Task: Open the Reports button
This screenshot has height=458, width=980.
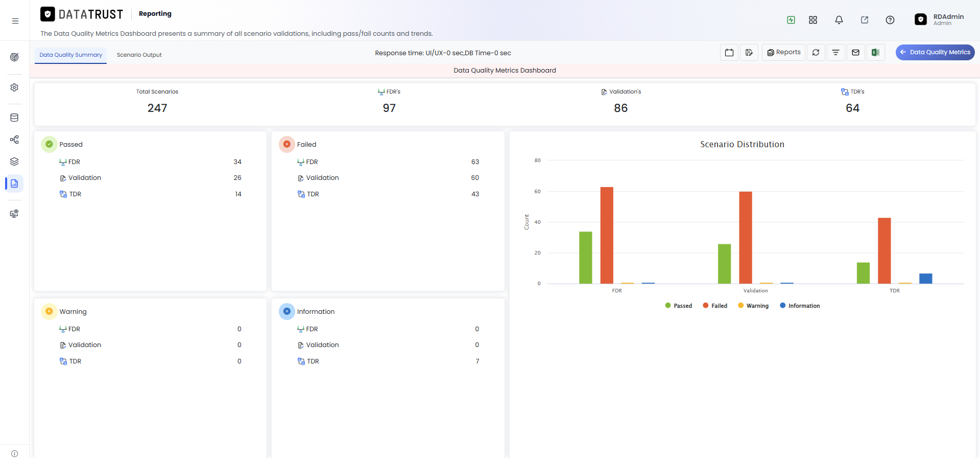Action: point(783,52)
